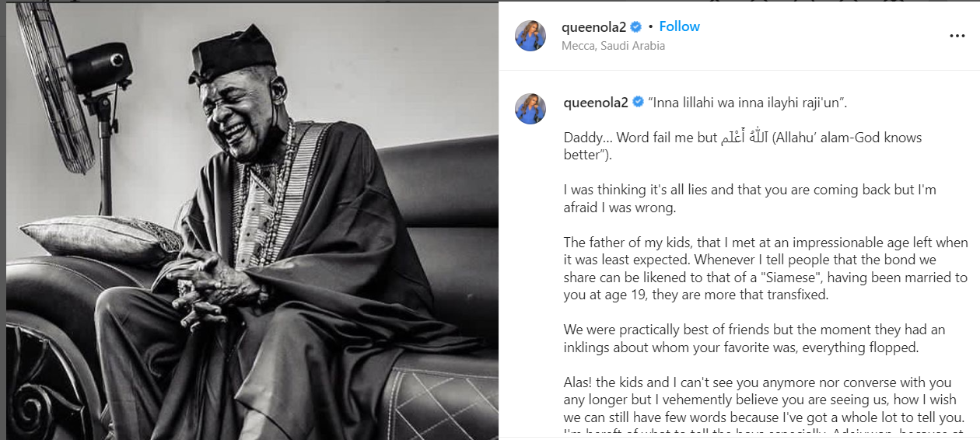Click the header profile picture of queenola2
980x440 pixels.
pyautogui.click(x=530, y=36)
